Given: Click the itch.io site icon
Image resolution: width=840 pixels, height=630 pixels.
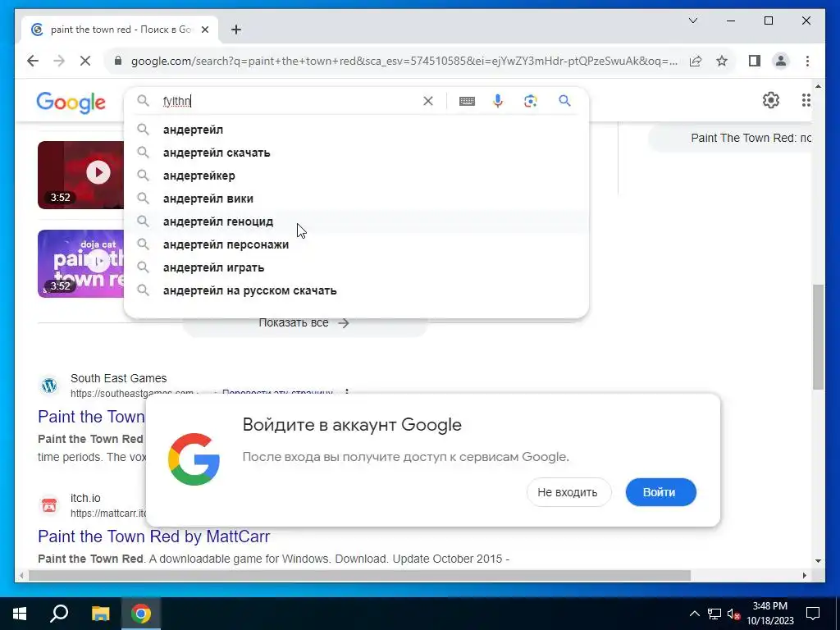Looking at the screenshot, I should (x=49, y=505).
